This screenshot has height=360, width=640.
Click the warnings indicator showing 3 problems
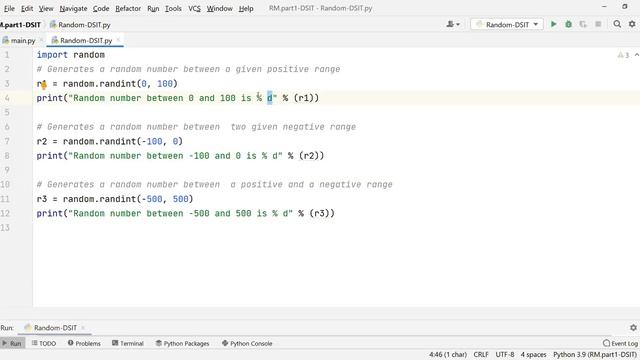[x=623, y=55]
